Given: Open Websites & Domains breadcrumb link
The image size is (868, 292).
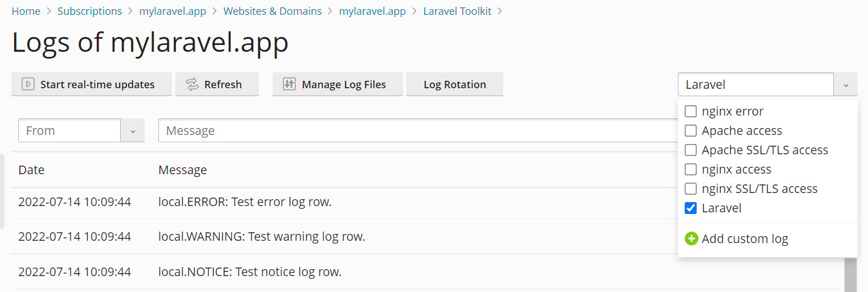Looking at the screenshot, I should pos(272,11).
